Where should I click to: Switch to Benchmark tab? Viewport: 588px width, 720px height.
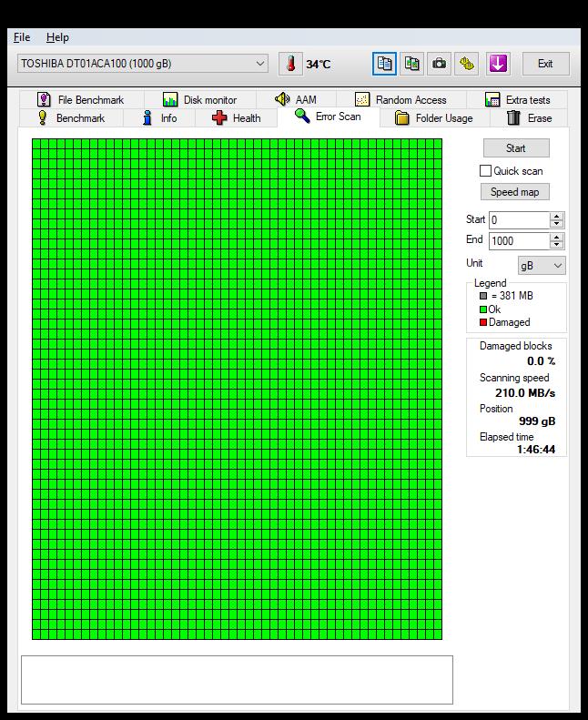(x=71, y=118)
